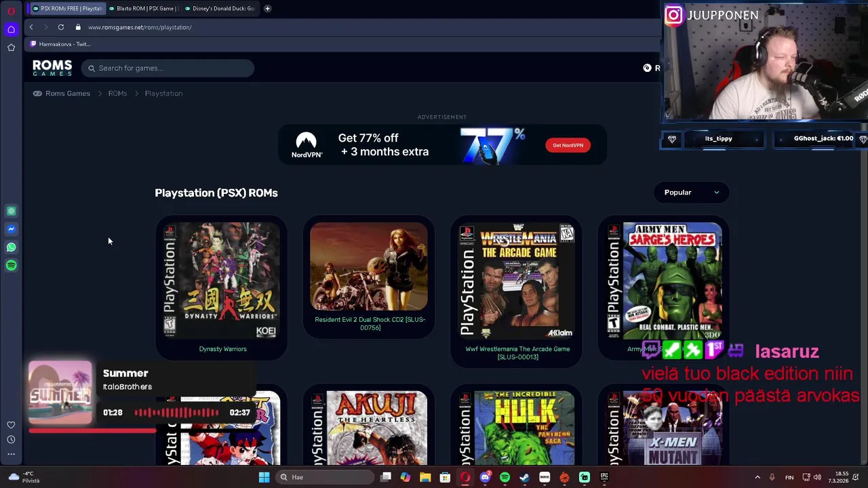Open the three-dot sidebar setup menu
868x488 pixels.
(x=11, y=454)
